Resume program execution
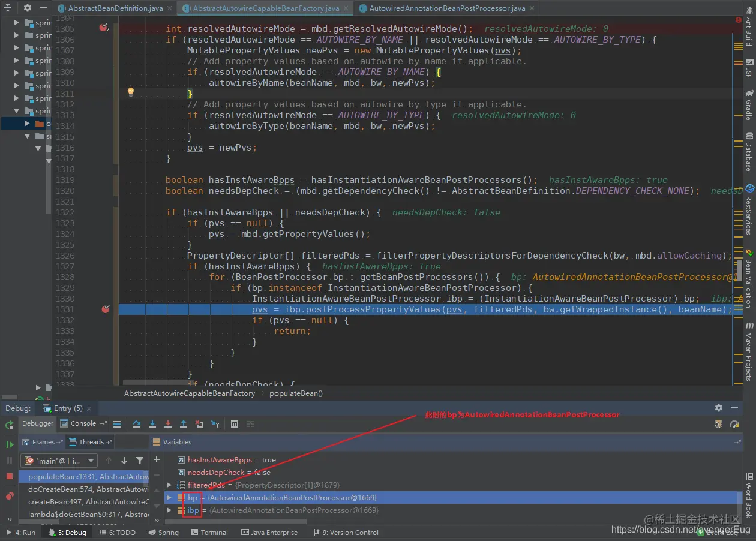The image size is (756, 541). click(x=10, y=444)
